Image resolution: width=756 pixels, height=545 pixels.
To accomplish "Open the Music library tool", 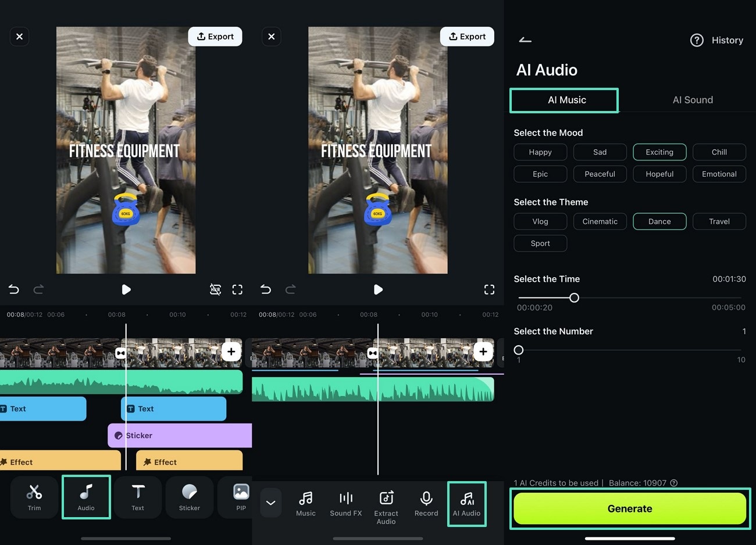I will click(306, 504).
